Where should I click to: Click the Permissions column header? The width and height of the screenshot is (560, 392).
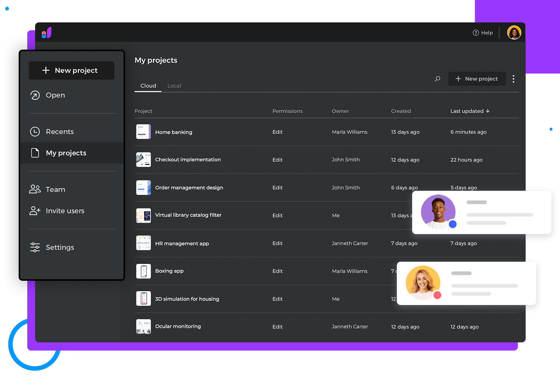(x=287, y=111)
